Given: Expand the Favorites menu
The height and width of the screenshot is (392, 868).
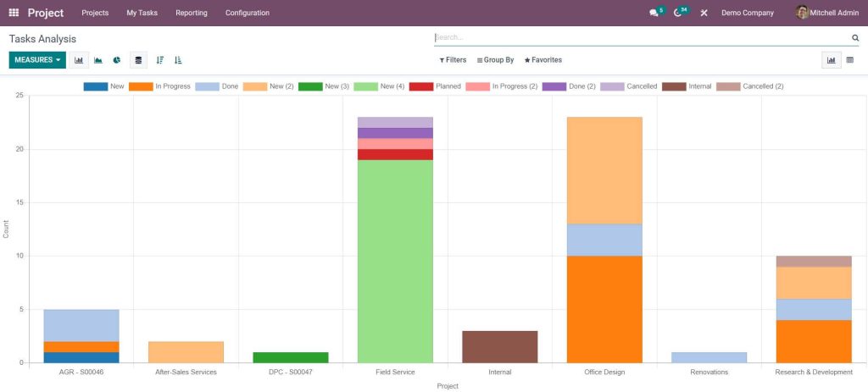Looking at the screenshot, I should (543, 60).
